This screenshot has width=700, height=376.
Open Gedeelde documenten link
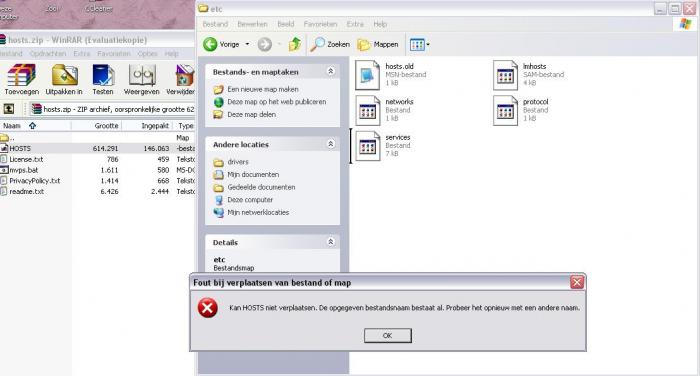[x=261, y=187]
